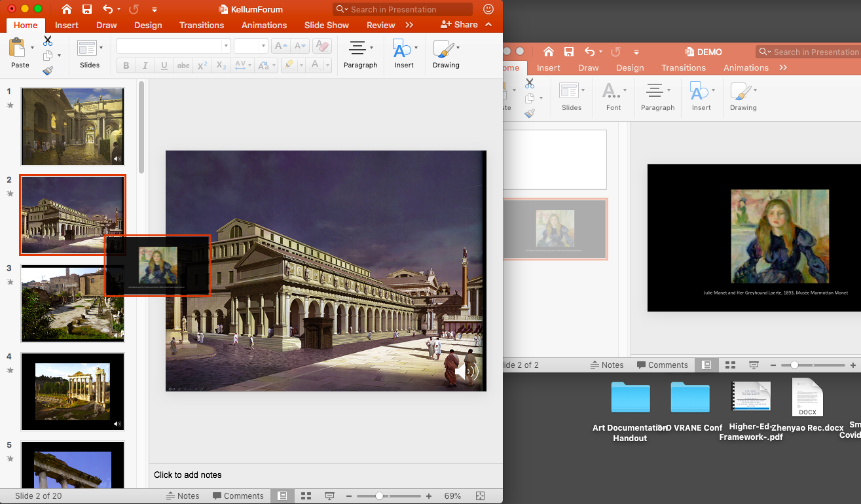Click the Redo icon in KellumForum

134,9
